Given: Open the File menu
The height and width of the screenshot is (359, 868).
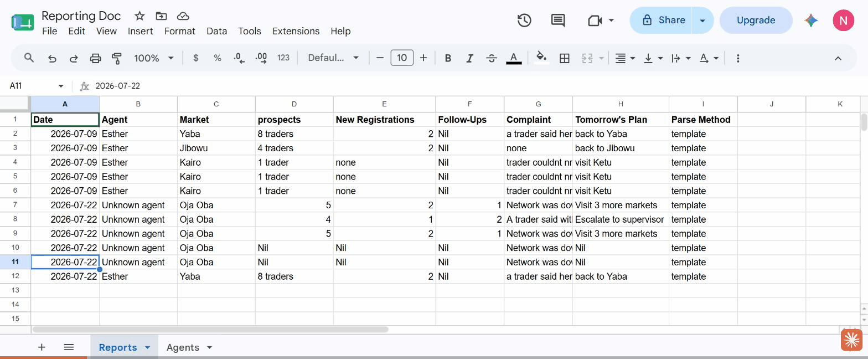Looking at the screenshot, I should [49, 31].
